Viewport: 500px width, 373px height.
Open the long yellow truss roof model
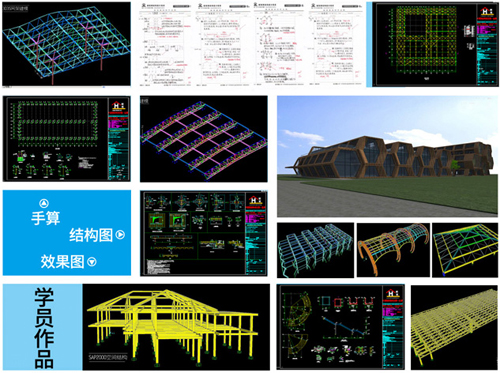point(454,327)
